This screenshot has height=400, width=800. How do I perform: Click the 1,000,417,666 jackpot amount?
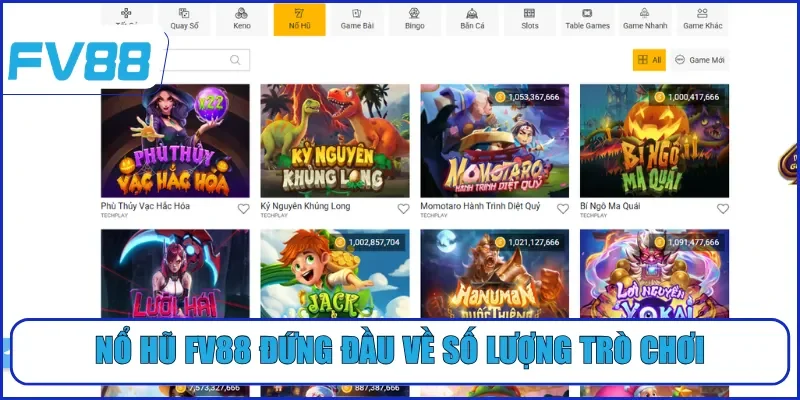pyautogui.click(x=693, y=97)
